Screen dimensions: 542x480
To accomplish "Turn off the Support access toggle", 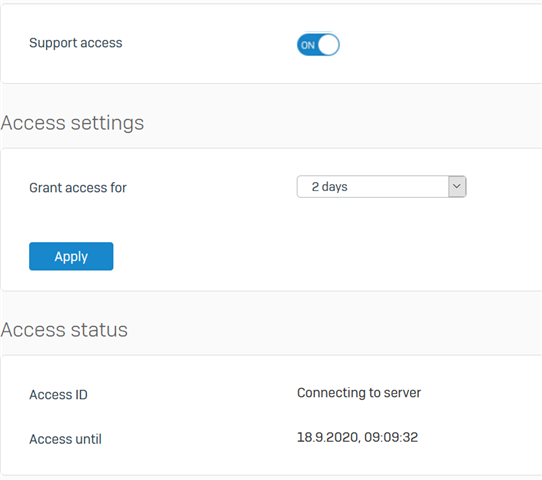I will (x=318, y=45).
